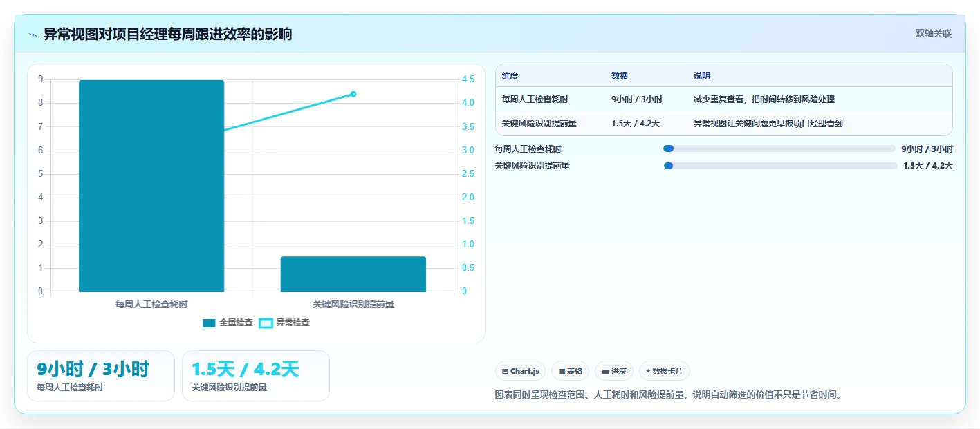Toggle the 异常检查 legend swatch
980x429 pixels.
266,323
